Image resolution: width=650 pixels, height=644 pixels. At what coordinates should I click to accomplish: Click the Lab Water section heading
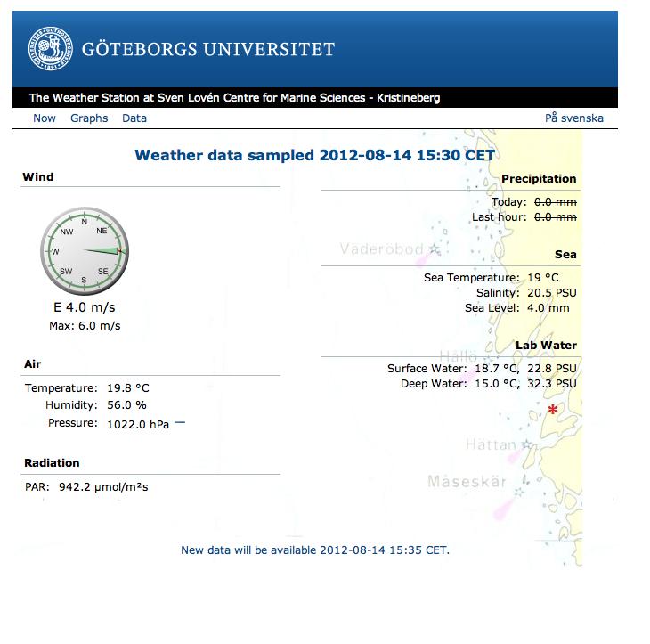pos(546,346)
